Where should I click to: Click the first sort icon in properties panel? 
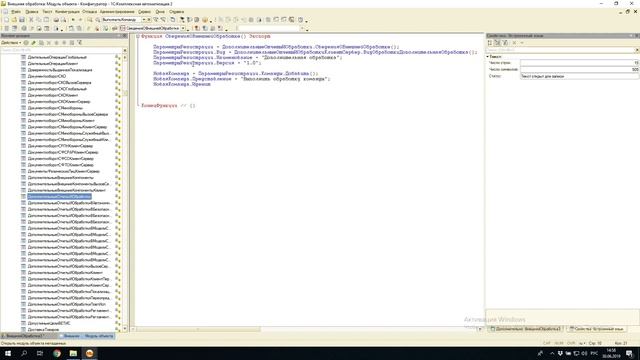coord(490,42)
